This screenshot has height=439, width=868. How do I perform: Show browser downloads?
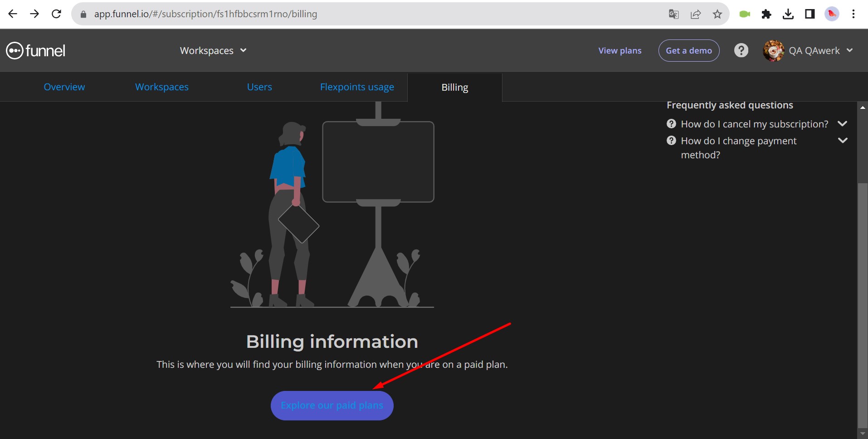click(788, 14)
